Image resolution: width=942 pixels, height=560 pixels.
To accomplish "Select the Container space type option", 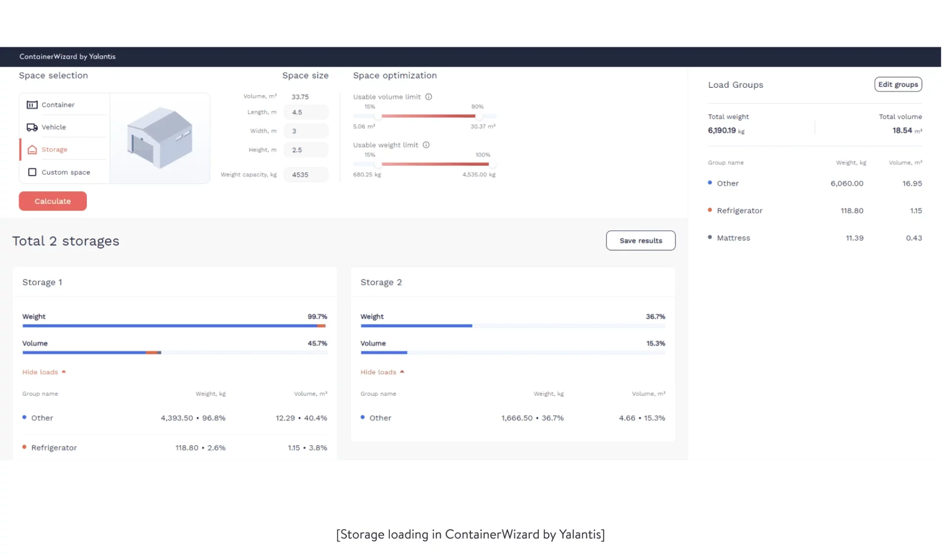I will tap(58, 104).
